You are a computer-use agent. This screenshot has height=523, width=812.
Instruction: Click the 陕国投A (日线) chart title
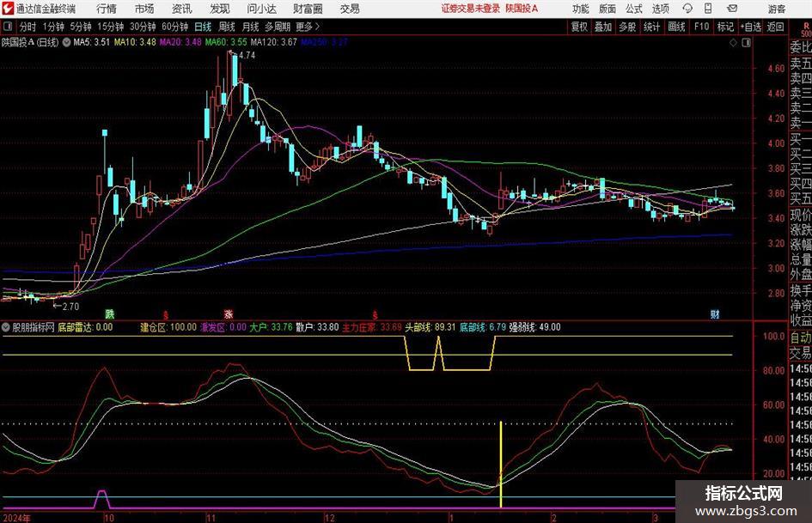coord(31,42)
